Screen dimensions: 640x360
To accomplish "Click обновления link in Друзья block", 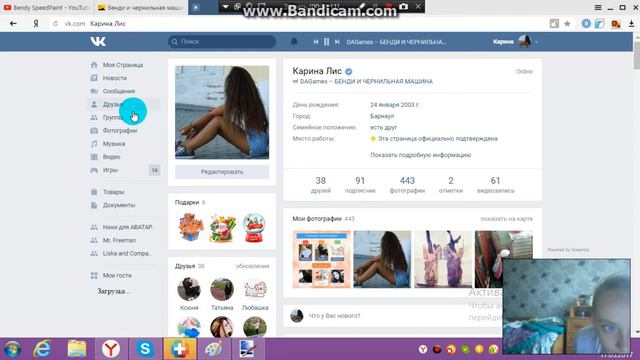I will [252, 266].
